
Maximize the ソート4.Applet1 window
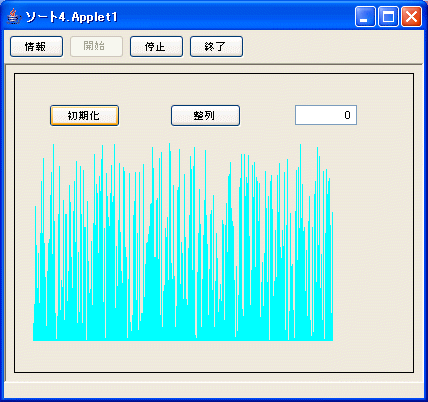[x=388, y=17]
